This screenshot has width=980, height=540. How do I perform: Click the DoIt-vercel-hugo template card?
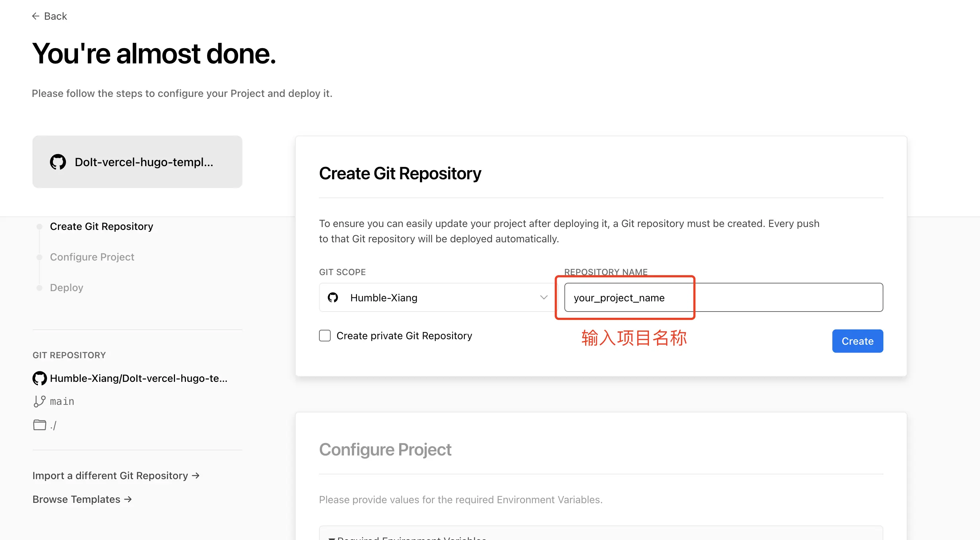(x=137, y=162)
